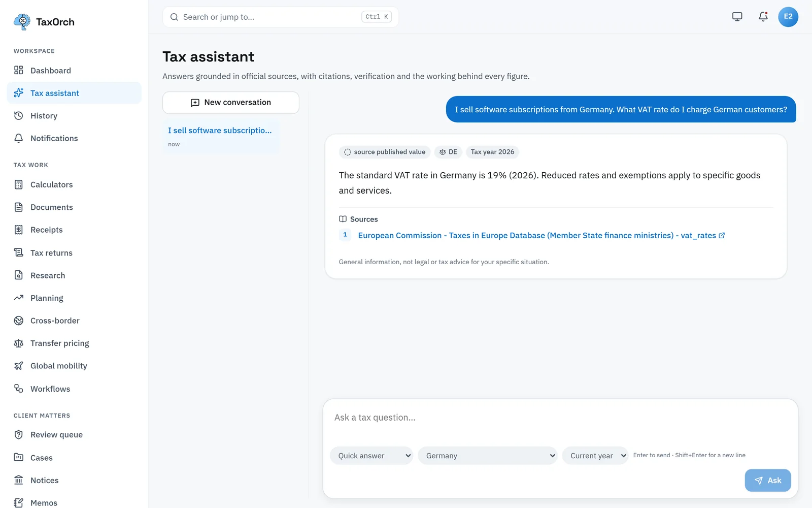Open Global mobility
This screenshot has height=508, width=812.
point(74,366)
